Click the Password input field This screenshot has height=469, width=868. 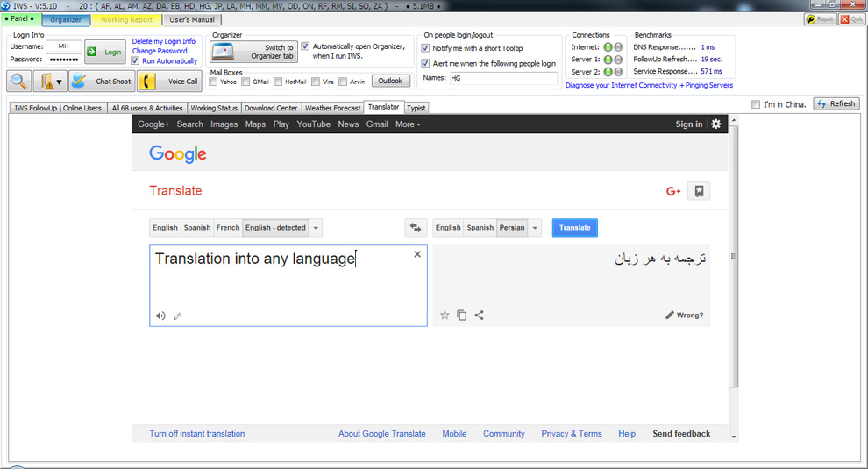pyautogui.click(x=64, y=60)
